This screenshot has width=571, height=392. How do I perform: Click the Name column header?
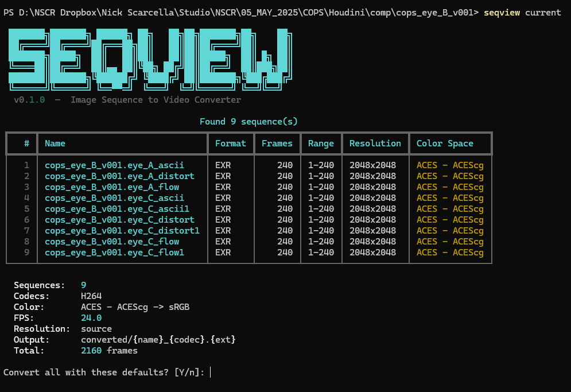55,143
